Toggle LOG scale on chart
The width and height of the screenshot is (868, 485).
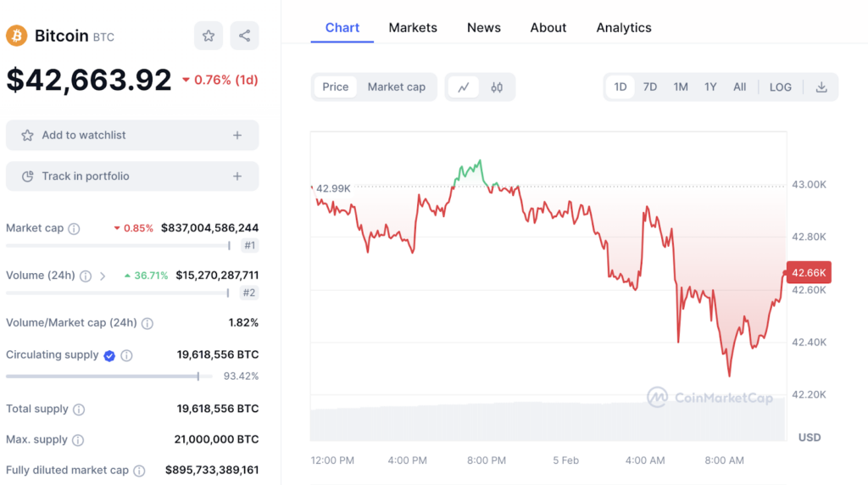pos(780,86)
